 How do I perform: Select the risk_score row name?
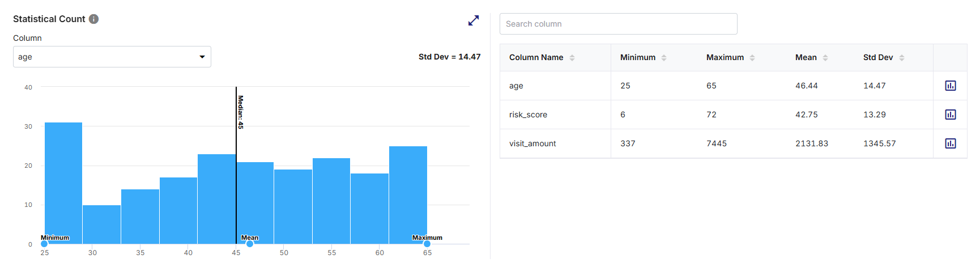[x=528, y=115]
